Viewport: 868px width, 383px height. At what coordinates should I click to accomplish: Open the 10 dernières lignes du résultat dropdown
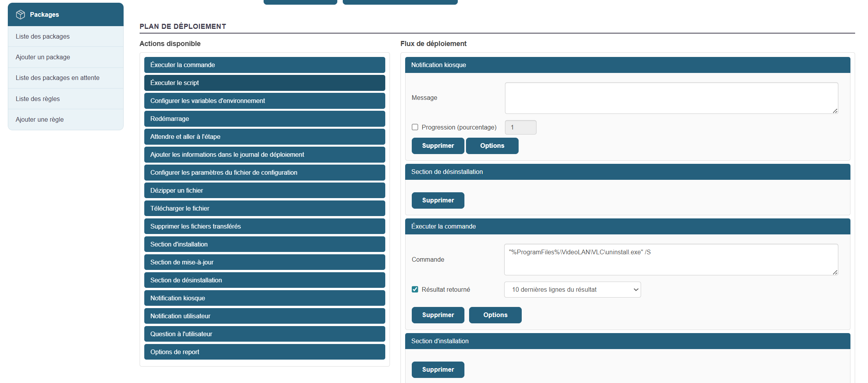[x=572, y=289]
